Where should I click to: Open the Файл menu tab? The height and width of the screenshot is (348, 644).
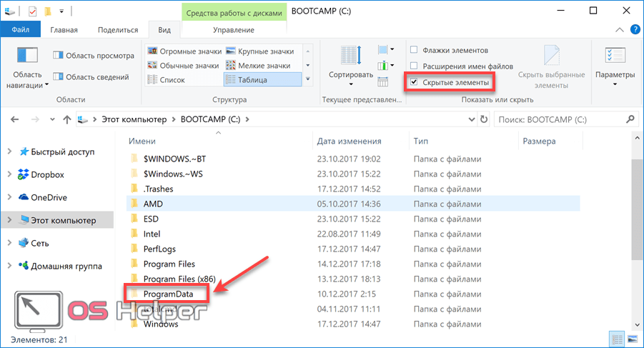20,30
